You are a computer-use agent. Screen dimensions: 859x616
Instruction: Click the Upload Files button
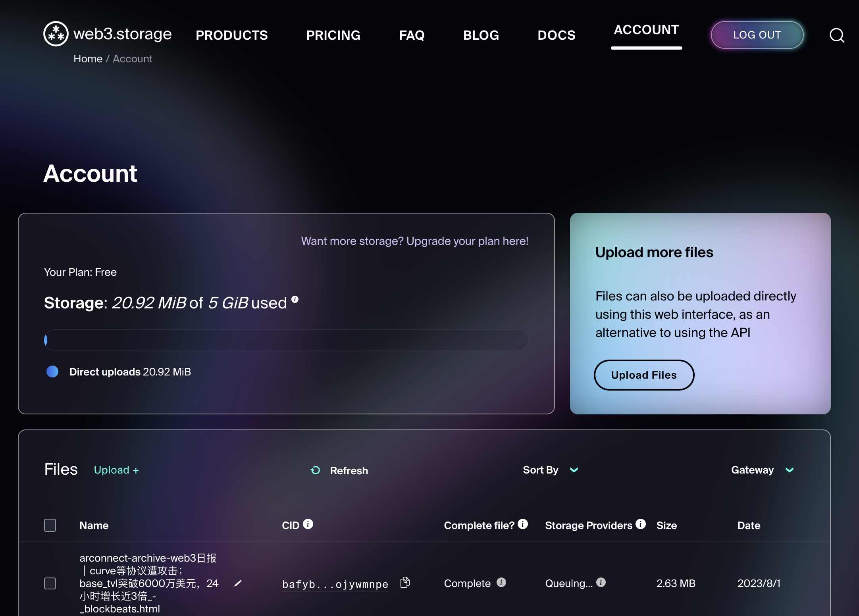643,375
